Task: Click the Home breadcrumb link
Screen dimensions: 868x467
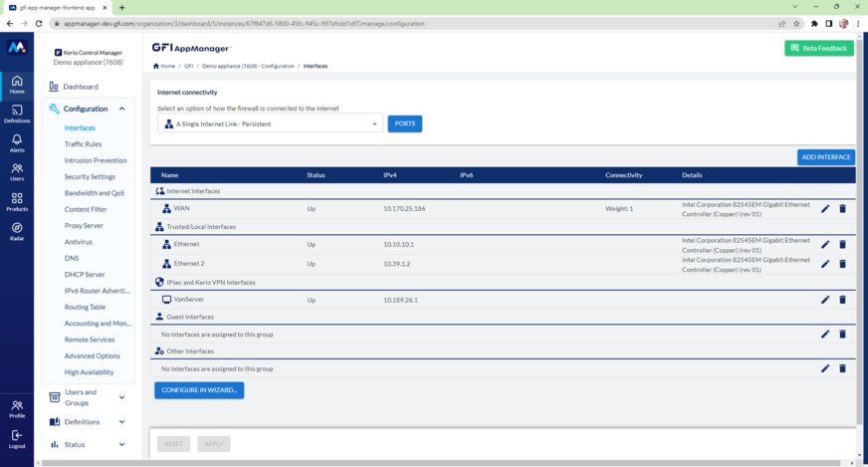Action: coord(166,66)
